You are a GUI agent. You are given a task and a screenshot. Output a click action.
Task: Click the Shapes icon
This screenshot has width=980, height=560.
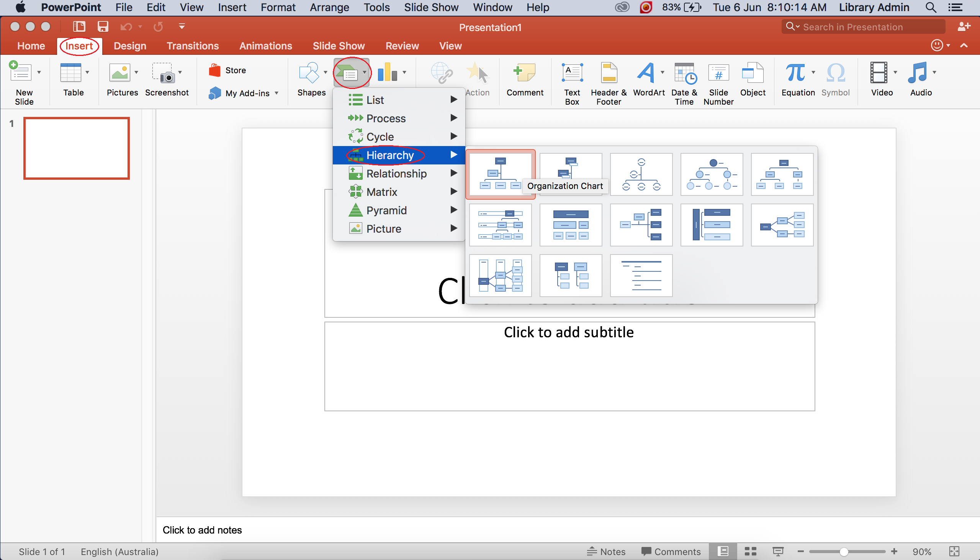(x=309, y=72)
